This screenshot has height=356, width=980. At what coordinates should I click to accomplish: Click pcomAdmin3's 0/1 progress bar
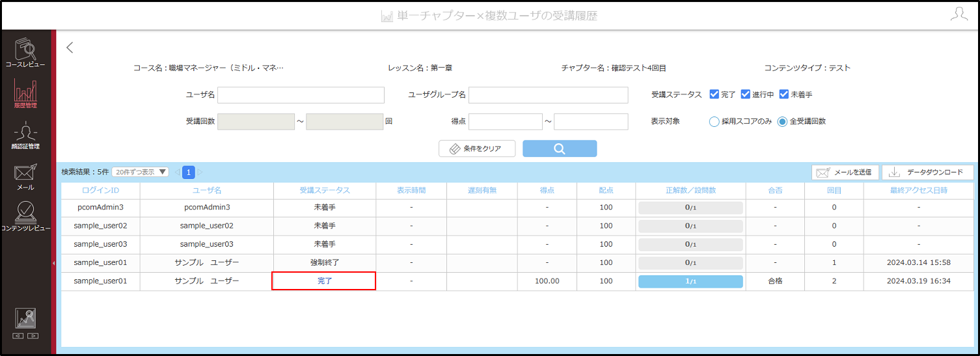coord(690,208)
